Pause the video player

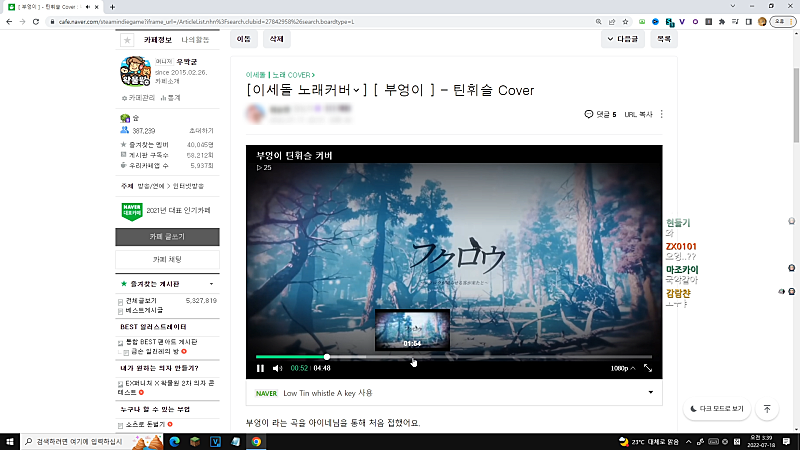(x=261, y=368)
